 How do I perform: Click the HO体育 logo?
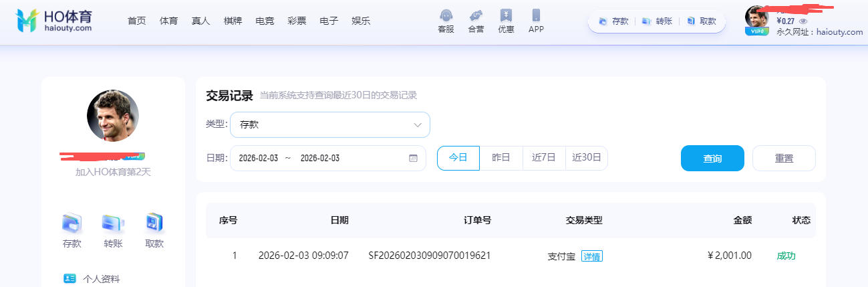tap(53, 21)
